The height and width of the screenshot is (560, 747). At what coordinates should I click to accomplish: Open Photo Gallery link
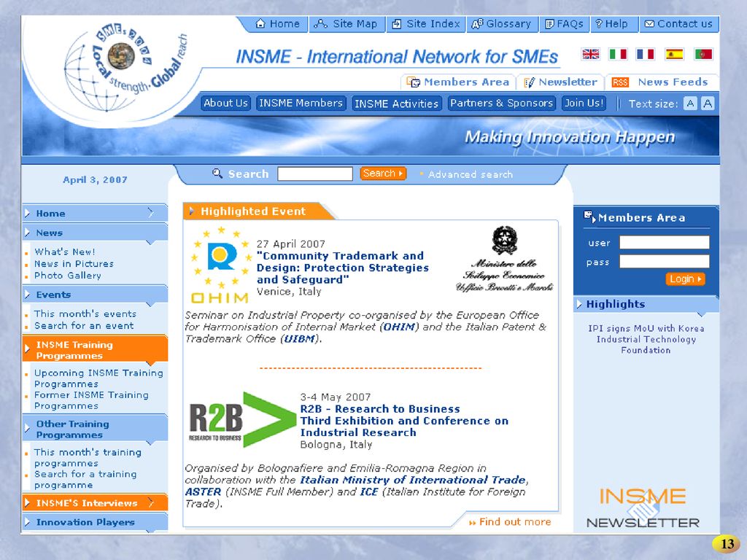point(67,276)
